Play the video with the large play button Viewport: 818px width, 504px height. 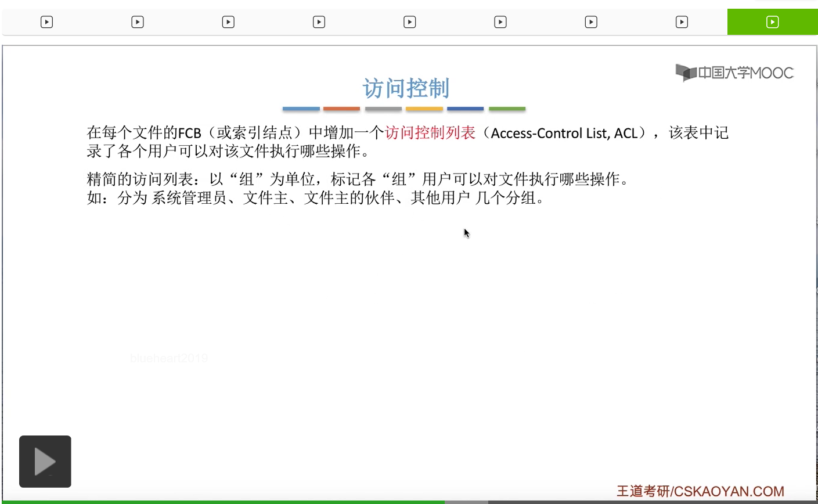click(x=45, y=462)
